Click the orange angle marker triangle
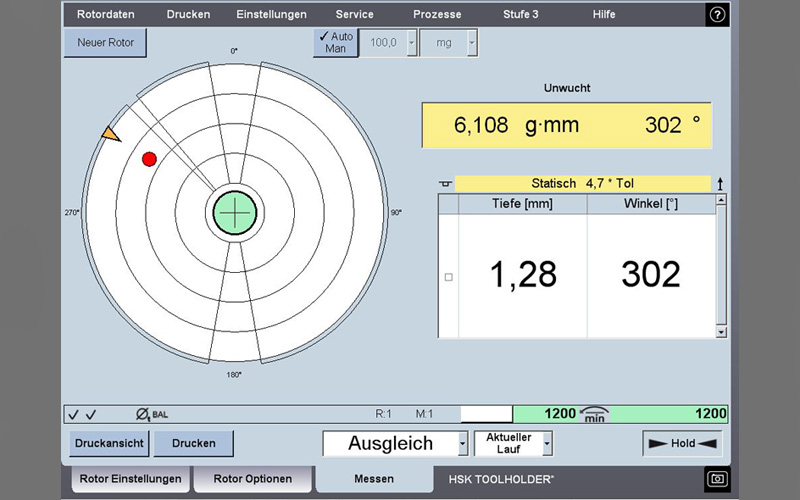 click(111, 133)
